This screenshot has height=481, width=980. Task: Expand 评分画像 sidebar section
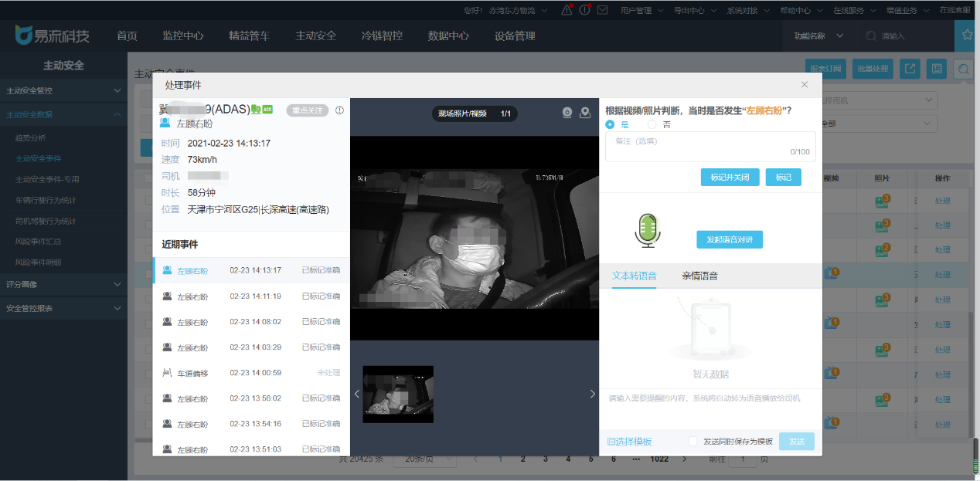pyautogui.click(x=63, y=284)
